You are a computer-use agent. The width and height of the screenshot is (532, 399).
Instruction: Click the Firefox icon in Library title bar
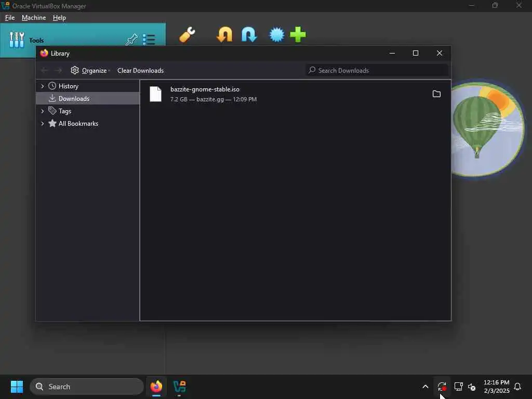point(44,53)
